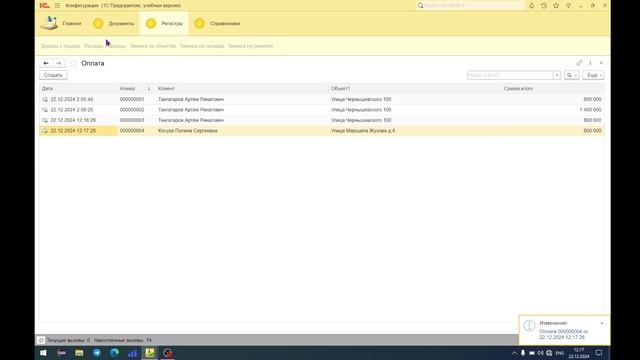Focus the list search field
The image size is (640, 360).
pyautogui.click(x=510, y=75)
